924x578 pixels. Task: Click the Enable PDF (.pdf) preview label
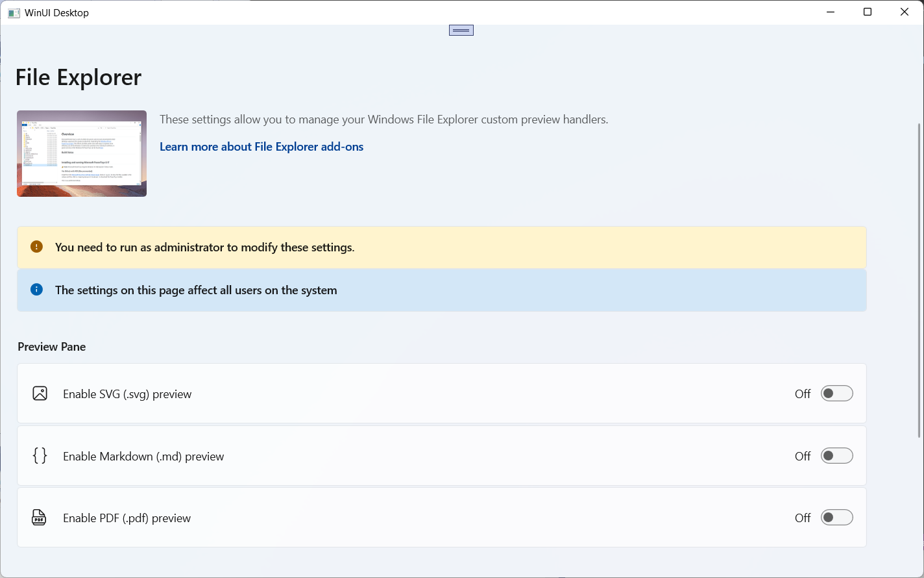[x=127, y=518]
